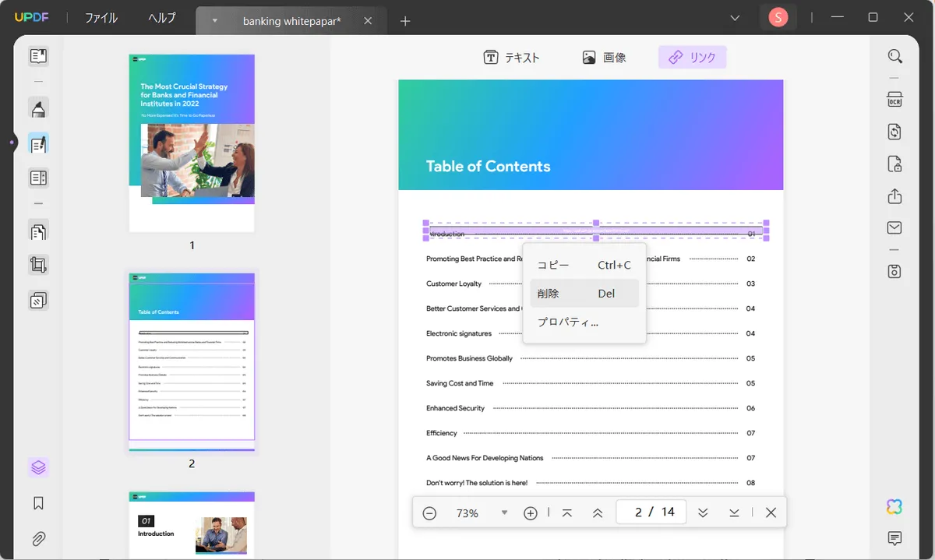The width and height of the screenshot is (935, 560).
Task: Select page 3 Introduction thumbnail
Action: 192,526
